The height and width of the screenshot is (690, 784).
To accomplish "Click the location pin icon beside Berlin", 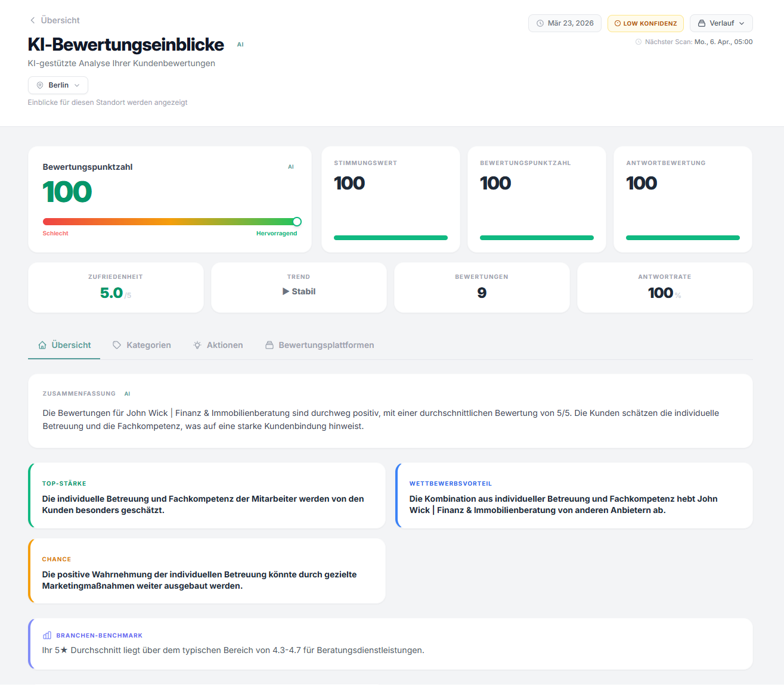I will pyautogui.click(x=40, y=85).
